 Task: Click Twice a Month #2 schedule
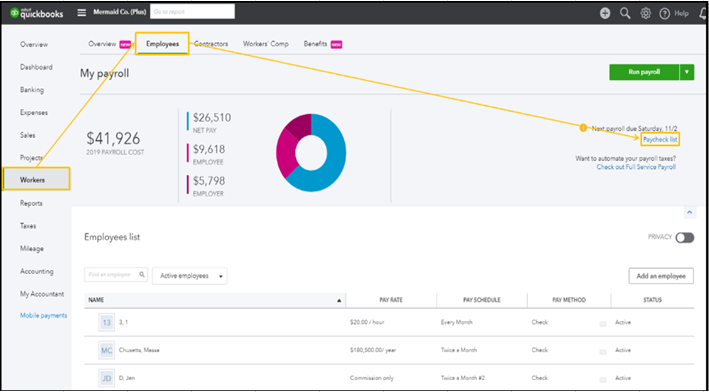click(463, 378)
